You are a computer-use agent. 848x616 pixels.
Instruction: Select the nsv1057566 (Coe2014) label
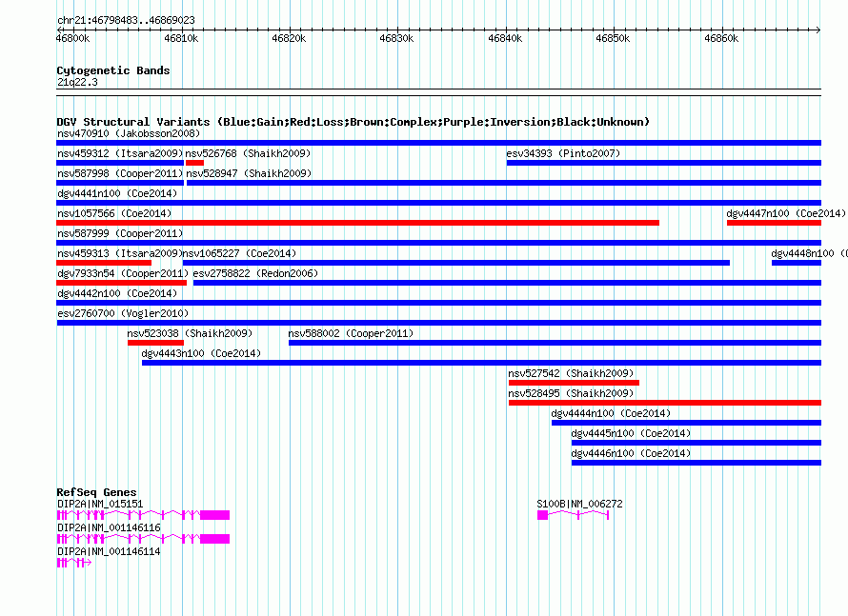(x=114, y=213)
